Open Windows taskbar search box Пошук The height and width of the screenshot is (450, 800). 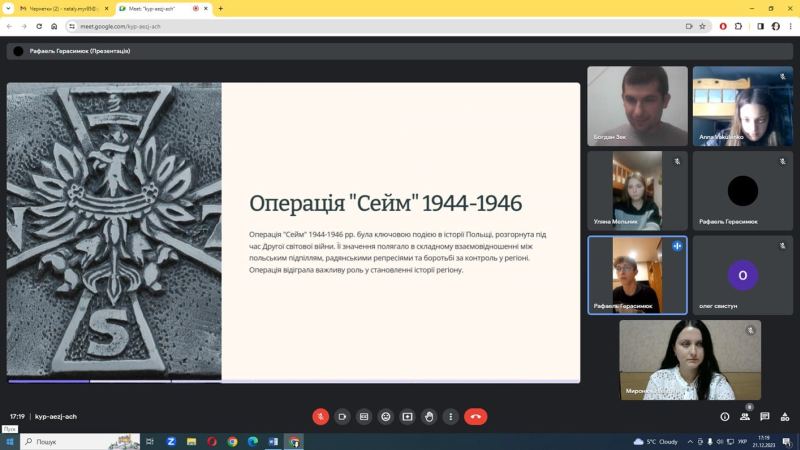[x=60, y=441]
